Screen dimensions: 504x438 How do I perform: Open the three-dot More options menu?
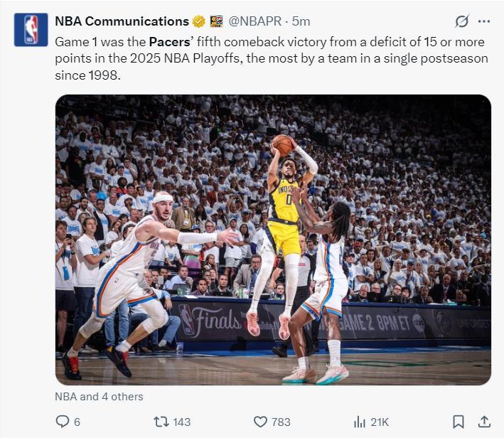[x=484, y=21]
